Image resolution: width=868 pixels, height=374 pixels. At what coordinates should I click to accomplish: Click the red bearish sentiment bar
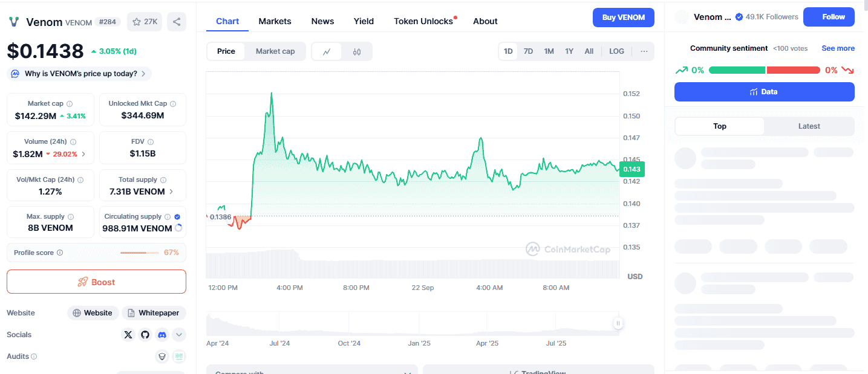pos(794,70)
